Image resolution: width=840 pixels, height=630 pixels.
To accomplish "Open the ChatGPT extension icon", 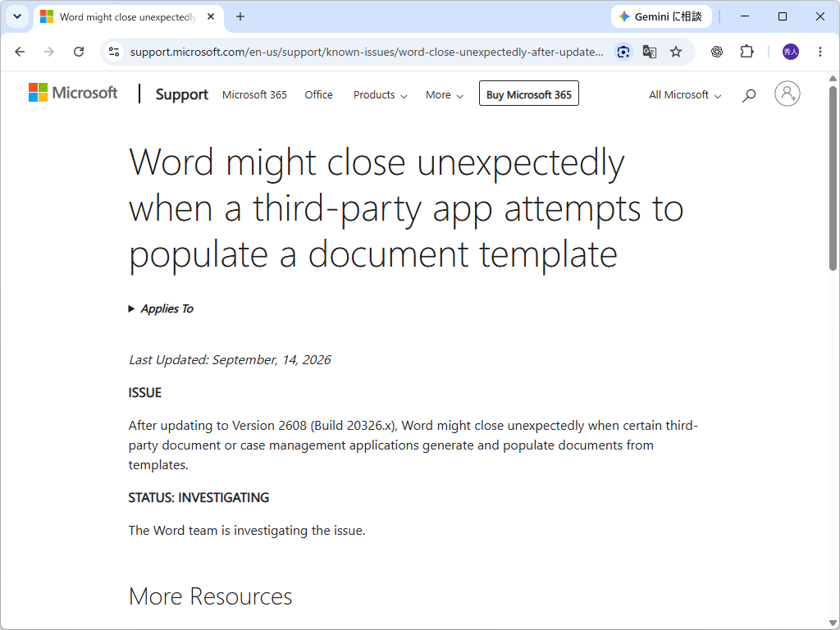I will [717, 52].
